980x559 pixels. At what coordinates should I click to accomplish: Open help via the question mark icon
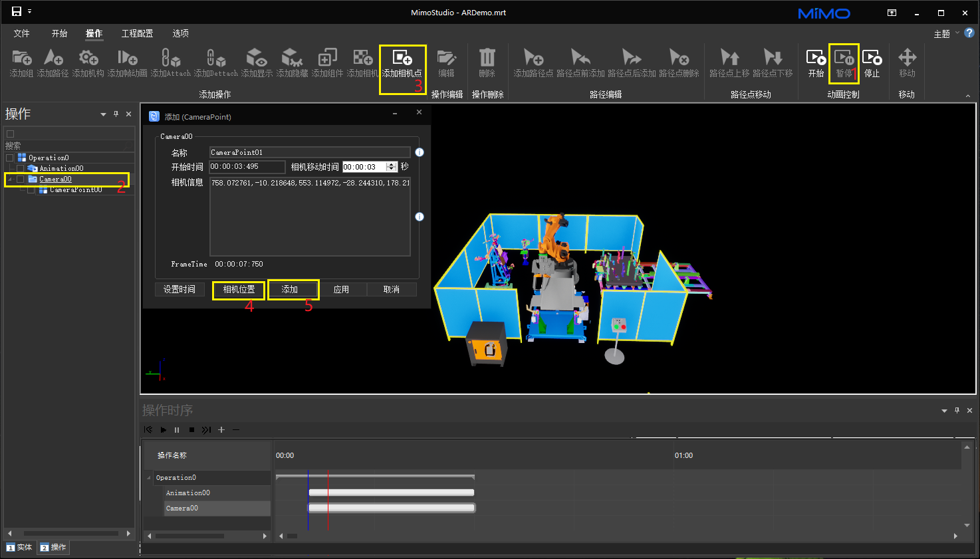(x=969, y=33)
